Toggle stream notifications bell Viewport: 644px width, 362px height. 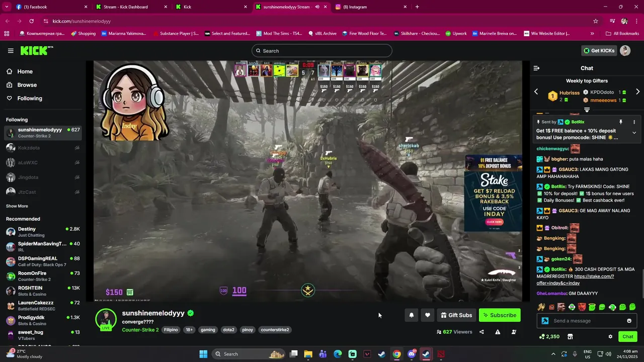click(411, 315)
